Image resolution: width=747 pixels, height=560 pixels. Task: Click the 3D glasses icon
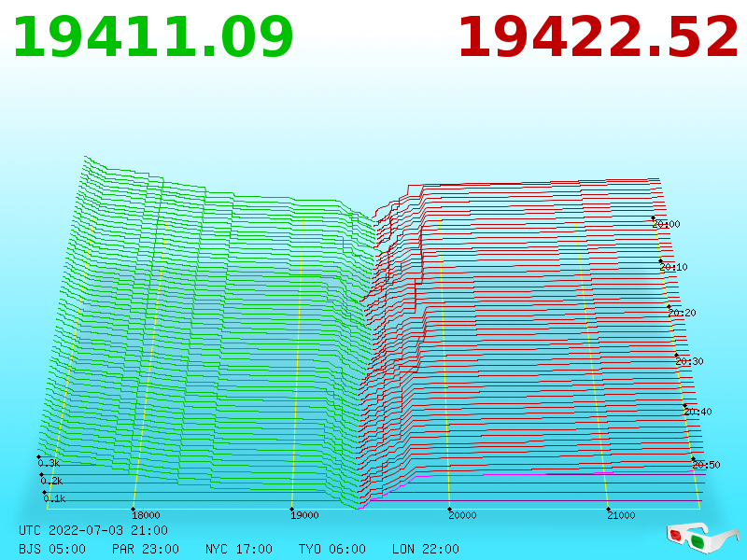(x=702, y=538)
